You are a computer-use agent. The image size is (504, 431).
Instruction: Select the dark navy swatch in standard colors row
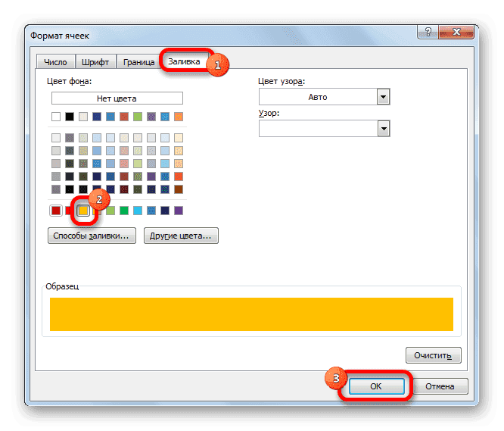tap(165, 211)
